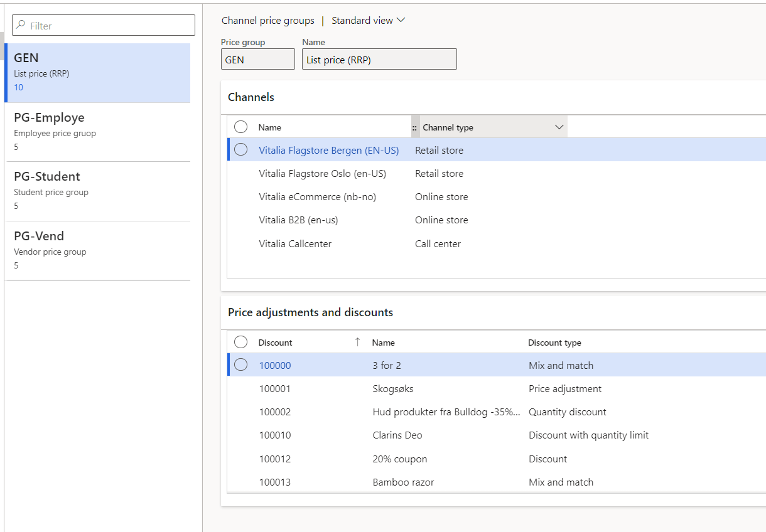This screenshot has width=766, height=532.
Task: Toggle select-all circle in Channels grid
Action: (x=240, y=127)
